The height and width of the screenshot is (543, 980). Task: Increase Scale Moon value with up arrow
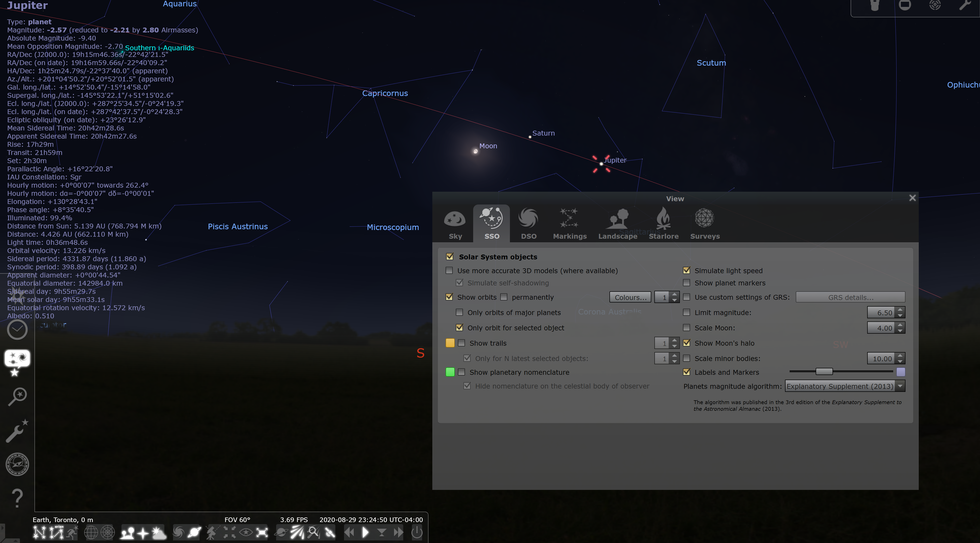pos(900,324)
